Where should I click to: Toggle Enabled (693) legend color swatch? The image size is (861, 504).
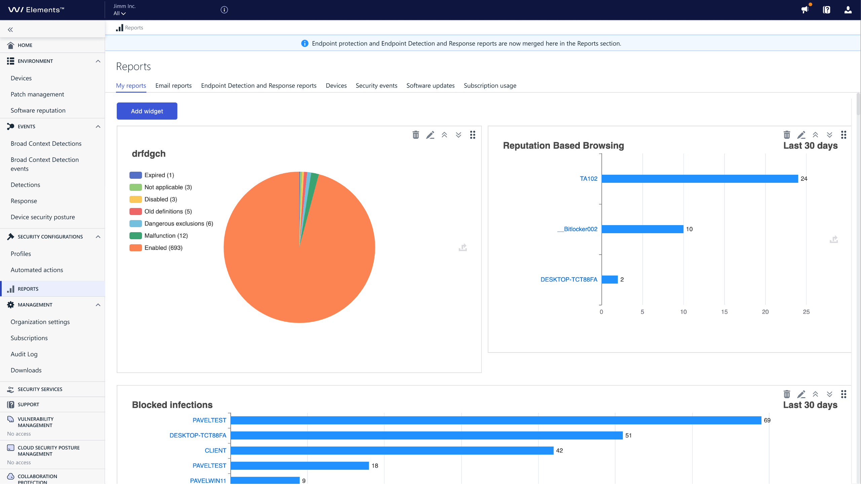[x=136, y=248]
